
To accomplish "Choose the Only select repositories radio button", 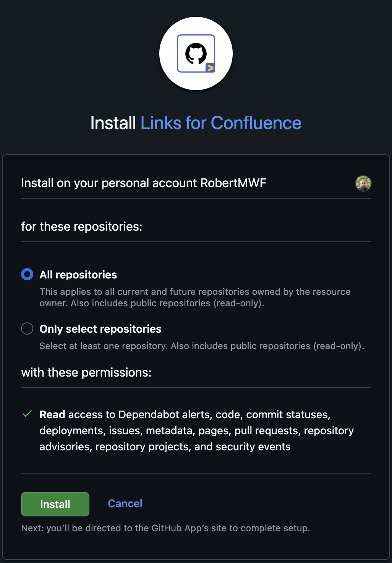I will click(27, 328).
